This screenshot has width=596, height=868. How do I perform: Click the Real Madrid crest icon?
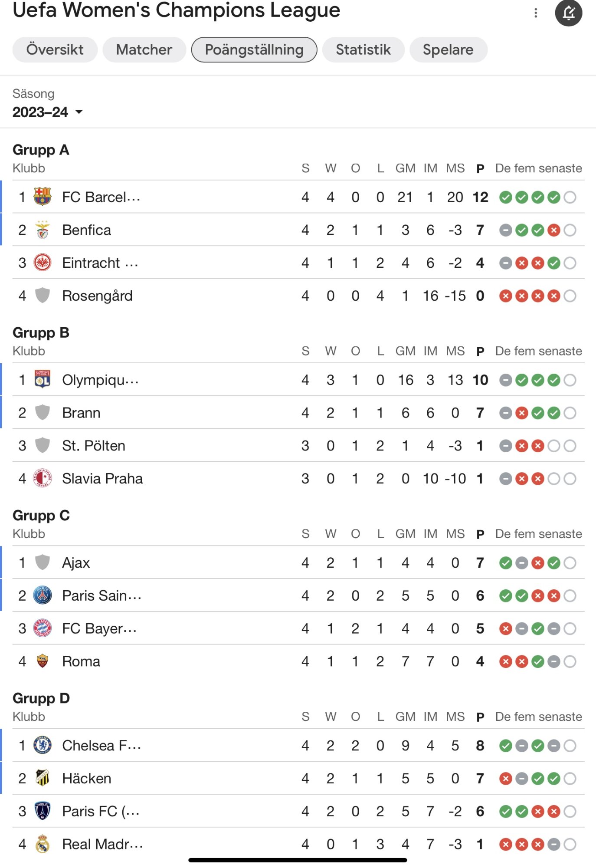pyautogui.click(x=43, y=844)
